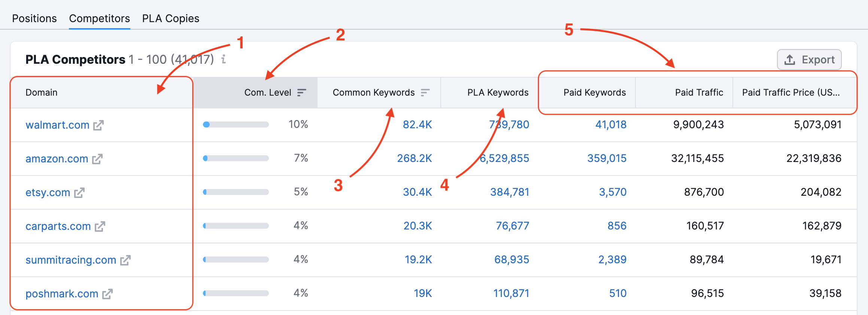868x315 pixels.
Task: Open summitracing.com external link icon
Action: click(x=125, y=260)
